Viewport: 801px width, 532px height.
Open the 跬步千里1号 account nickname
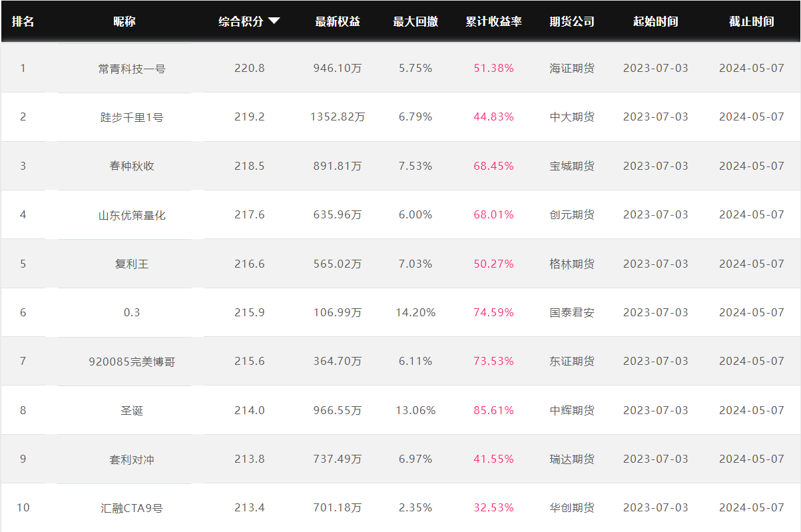pyautogui.click(x=132, y=117)
